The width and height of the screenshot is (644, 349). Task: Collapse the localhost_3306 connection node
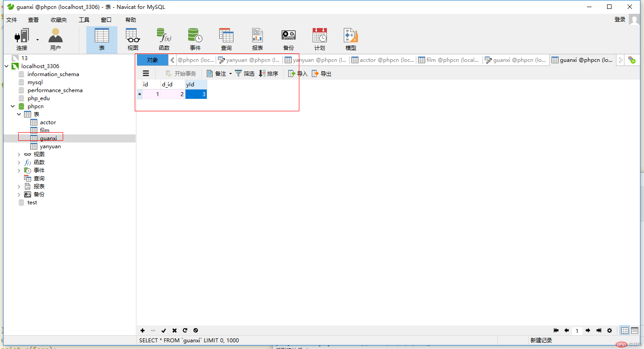click(7, 66)
